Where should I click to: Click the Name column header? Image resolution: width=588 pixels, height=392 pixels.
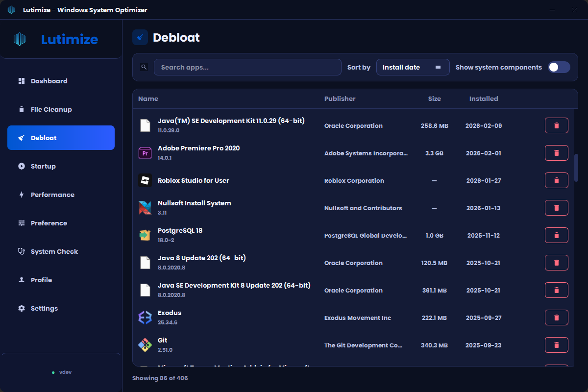[x=148, y=98]
